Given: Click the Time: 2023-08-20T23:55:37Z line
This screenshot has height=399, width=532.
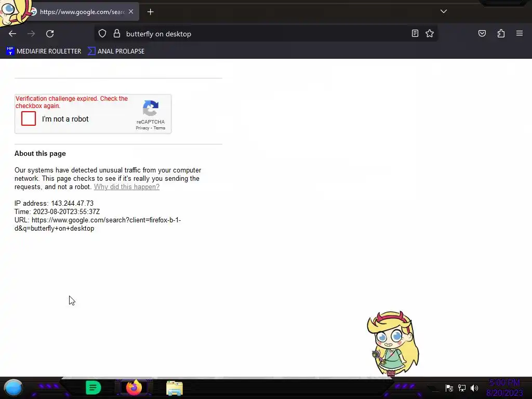Looking at the screenshot, I should click(x=57, y=212).
